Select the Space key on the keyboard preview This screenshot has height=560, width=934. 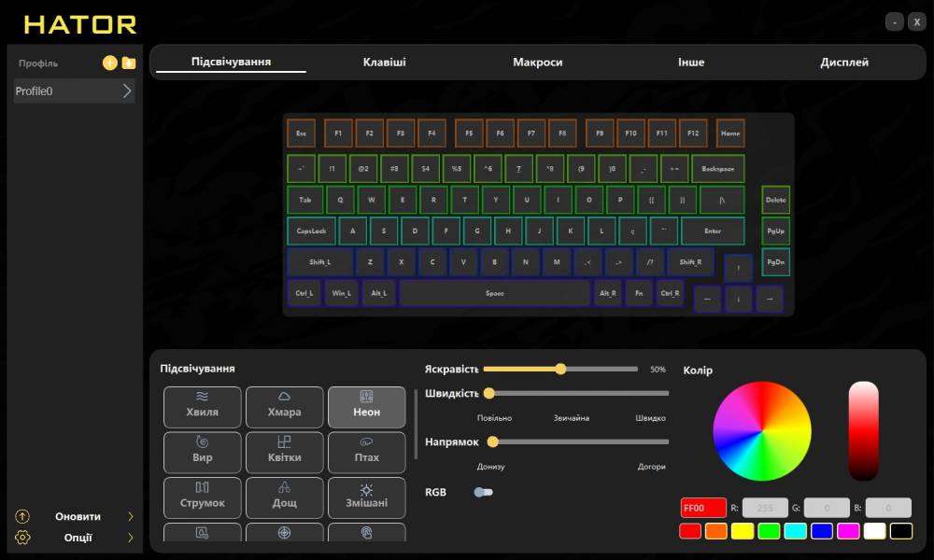(495, 293)
